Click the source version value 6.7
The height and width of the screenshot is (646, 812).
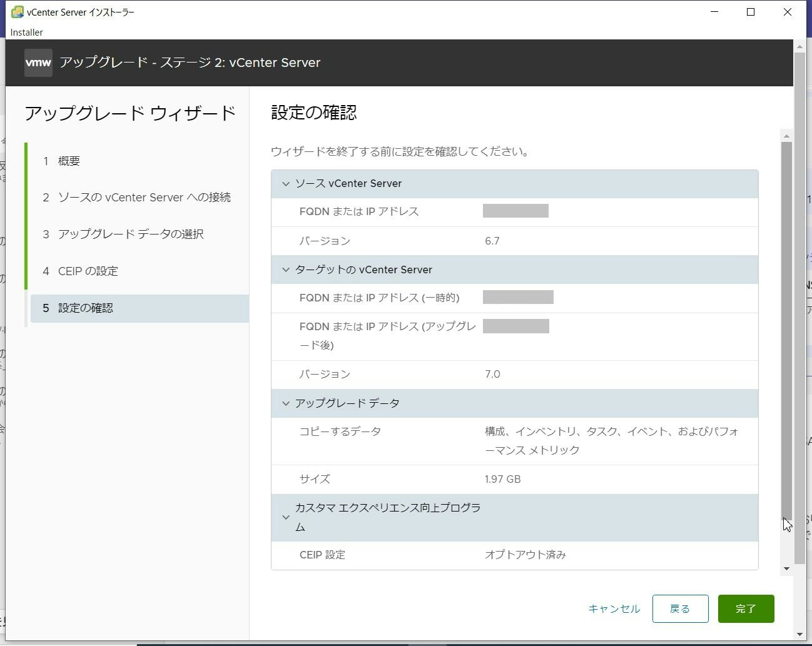(492, 241)
